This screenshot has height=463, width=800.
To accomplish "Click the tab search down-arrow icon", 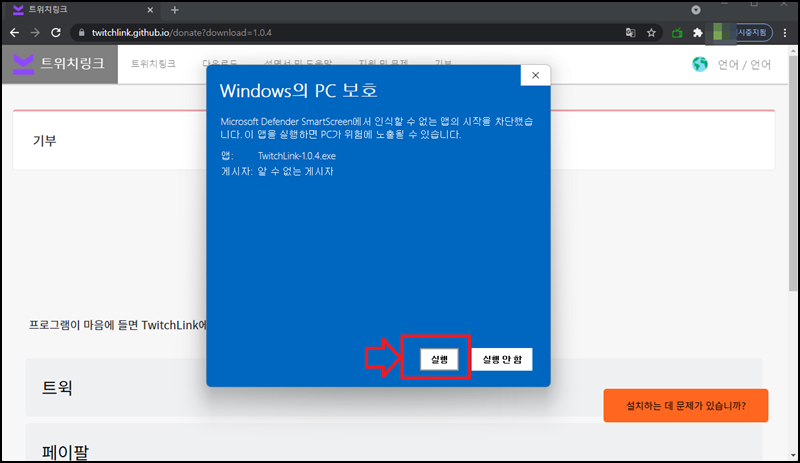I will tap(696, 10).
